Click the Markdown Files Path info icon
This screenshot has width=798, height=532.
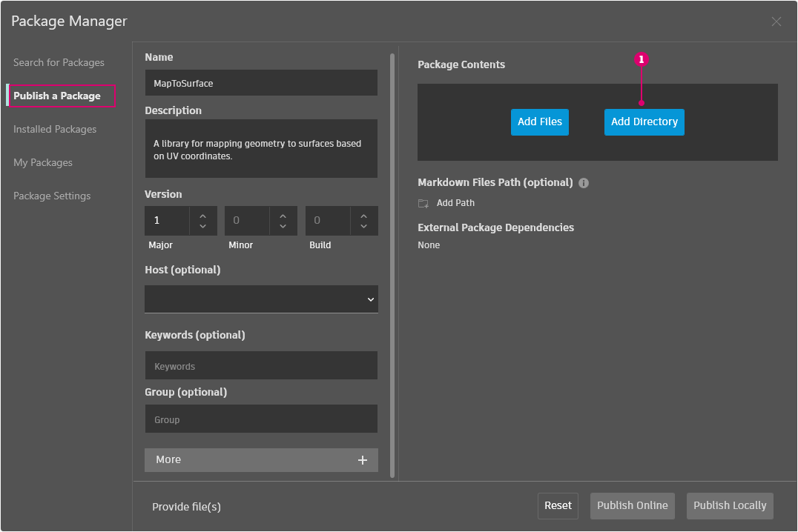[584, 183]
